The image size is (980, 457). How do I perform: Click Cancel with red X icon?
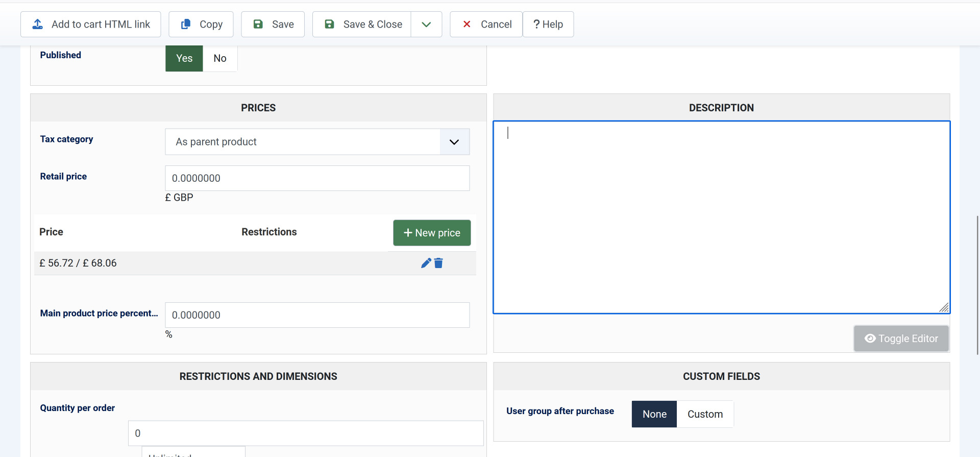(x=486, y=25)
